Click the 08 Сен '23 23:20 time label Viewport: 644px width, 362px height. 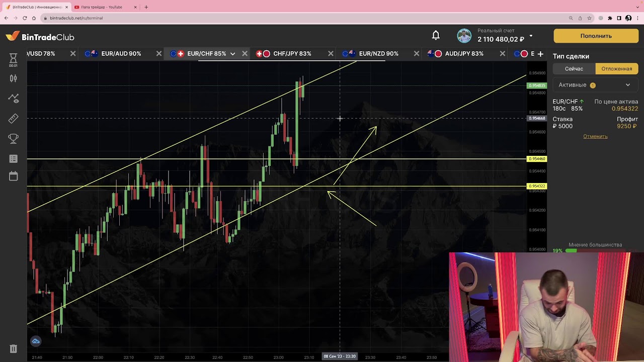(x=340, y=356)
